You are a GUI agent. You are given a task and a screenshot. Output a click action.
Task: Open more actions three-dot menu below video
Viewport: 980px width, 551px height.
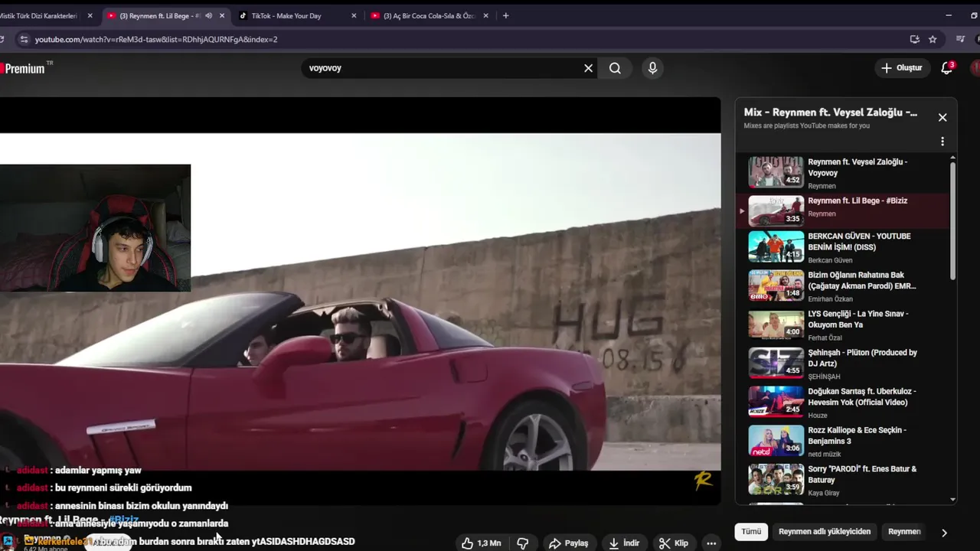[x=711, y=543]
